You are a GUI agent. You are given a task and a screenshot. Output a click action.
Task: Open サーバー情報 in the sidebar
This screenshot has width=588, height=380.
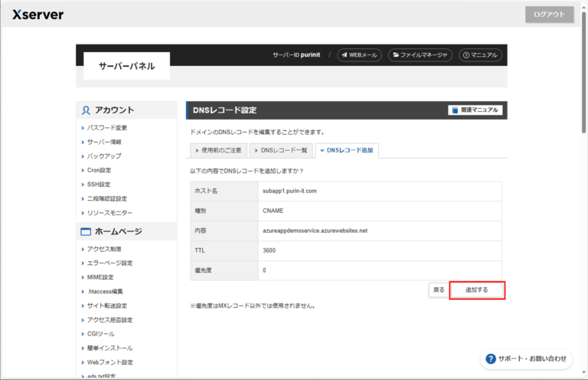pos(104,142)
